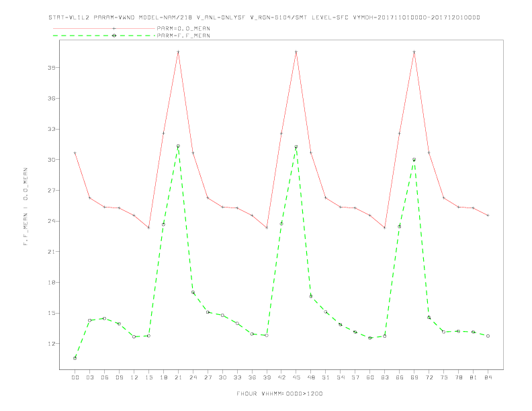532x411 pixels.
Task: Click x-axis tick label 78
Action: (459, 377)
